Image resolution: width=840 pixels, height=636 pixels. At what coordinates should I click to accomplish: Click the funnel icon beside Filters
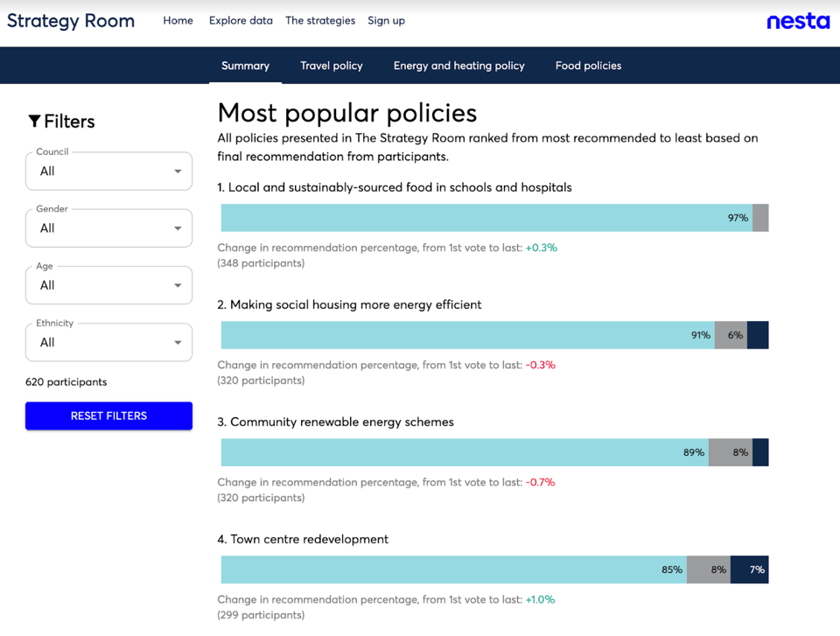[34, 122]
